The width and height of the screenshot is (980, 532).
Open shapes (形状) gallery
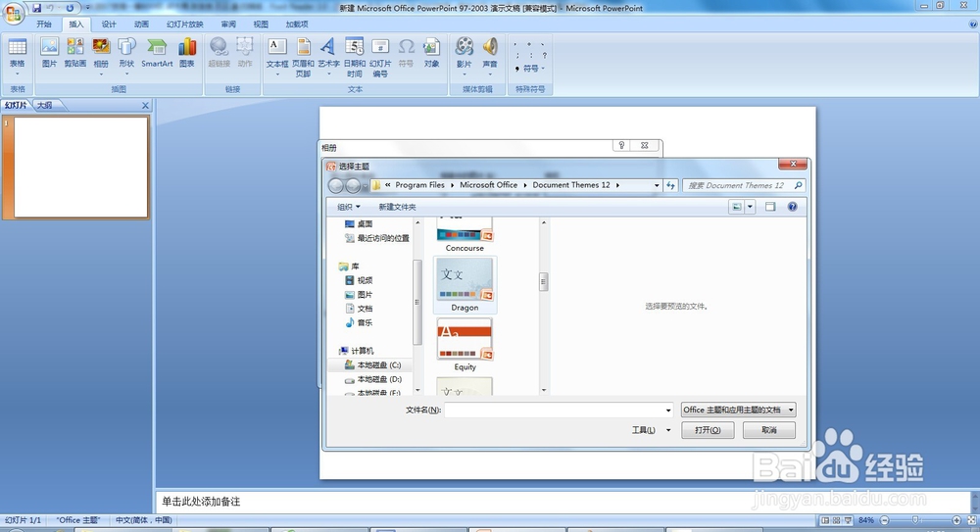point(126,53)
